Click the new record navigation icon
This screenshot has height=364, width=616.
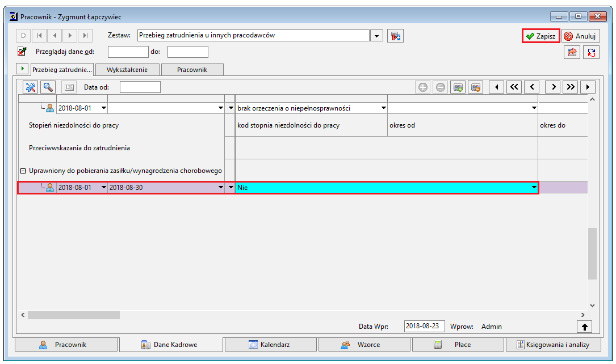(24, 36)
